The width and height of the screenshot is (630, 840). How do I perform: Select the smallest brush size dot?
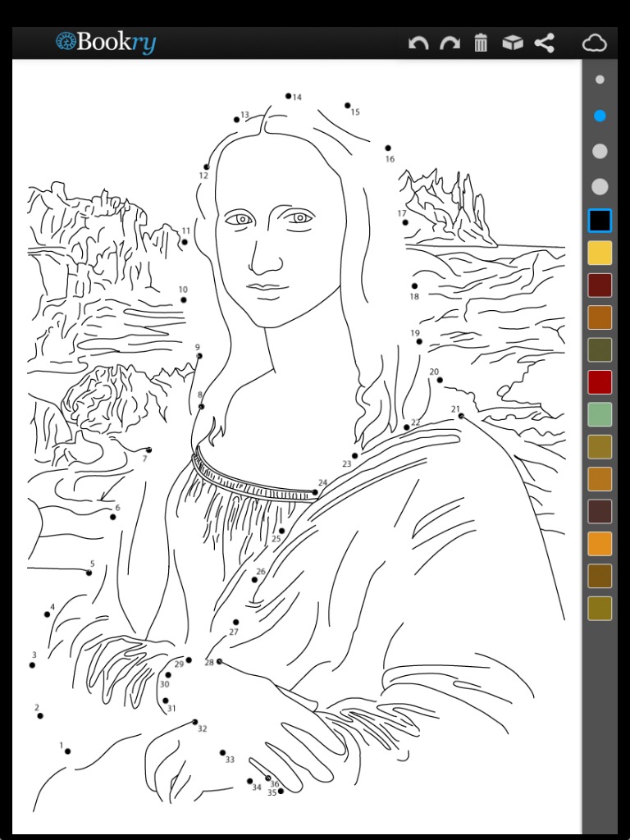pos(600,80)
